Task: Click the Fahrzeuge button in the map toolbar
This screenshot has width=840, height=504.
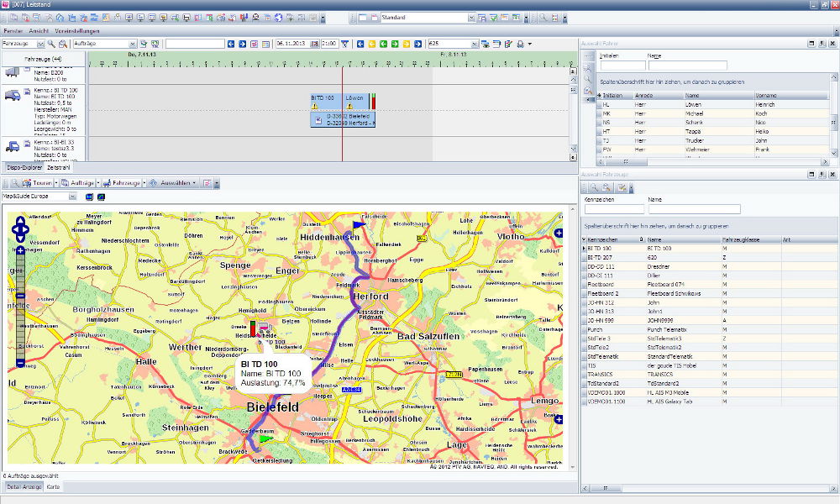Action: (x=122, y=183)
